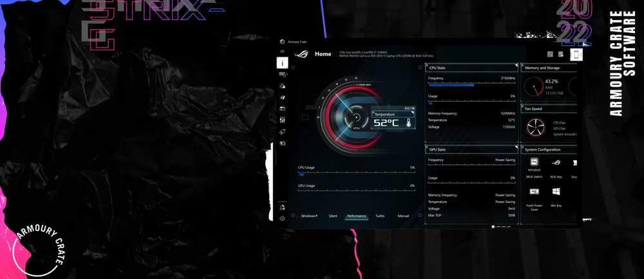
Task: Expand the Temperature readout corner arrow
Action: 412,112
